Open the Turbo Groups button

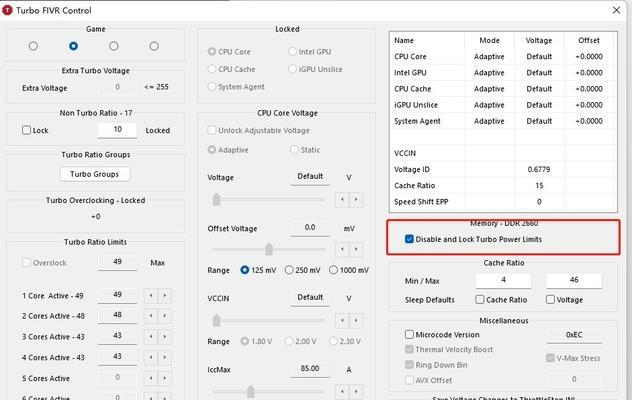pos(95,174)
